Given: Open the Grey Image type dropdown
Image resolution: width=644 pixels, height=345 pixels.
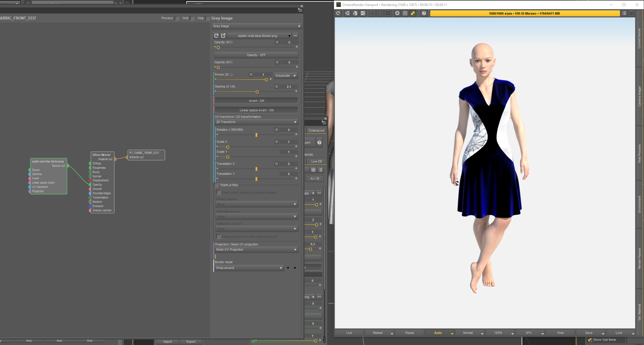Looking at the screenshot, I should tap(257, 26).
